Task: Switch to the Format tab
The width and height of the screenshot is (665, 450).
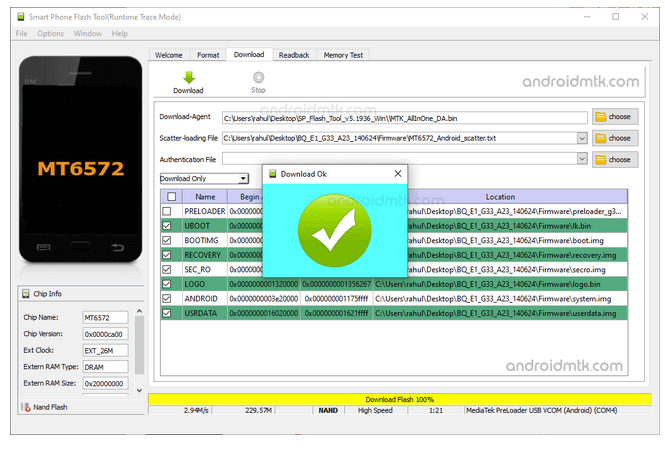Action: (x=208, y=55)
